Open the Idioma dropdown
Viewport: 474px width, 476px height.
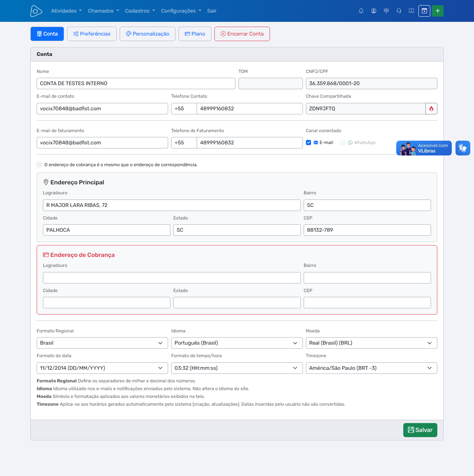click(x=237, y=343)
